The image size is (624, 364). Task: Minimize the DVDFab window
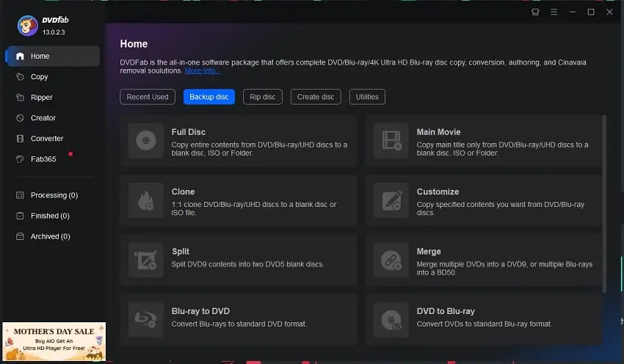tap(573, 12)
